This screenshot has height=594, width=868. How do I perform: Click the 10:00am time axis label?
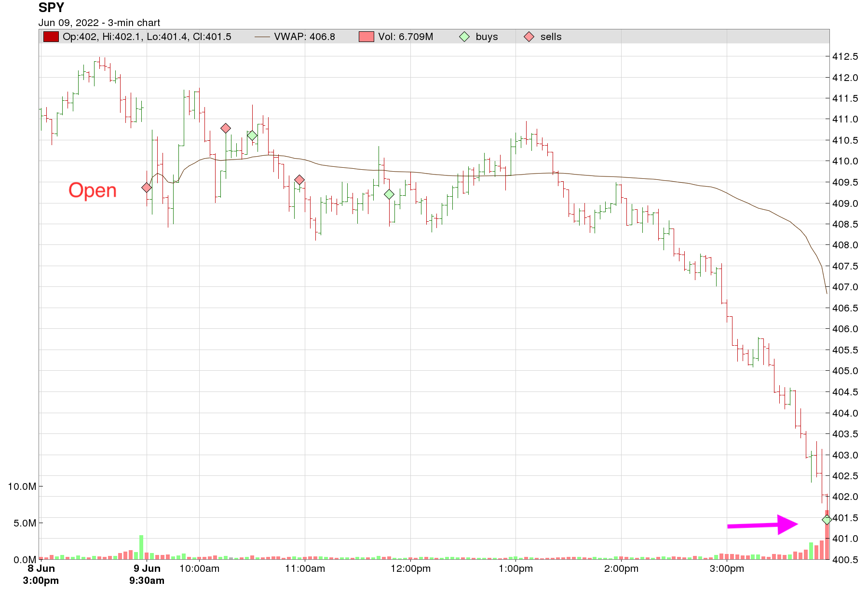pos(199,569)
